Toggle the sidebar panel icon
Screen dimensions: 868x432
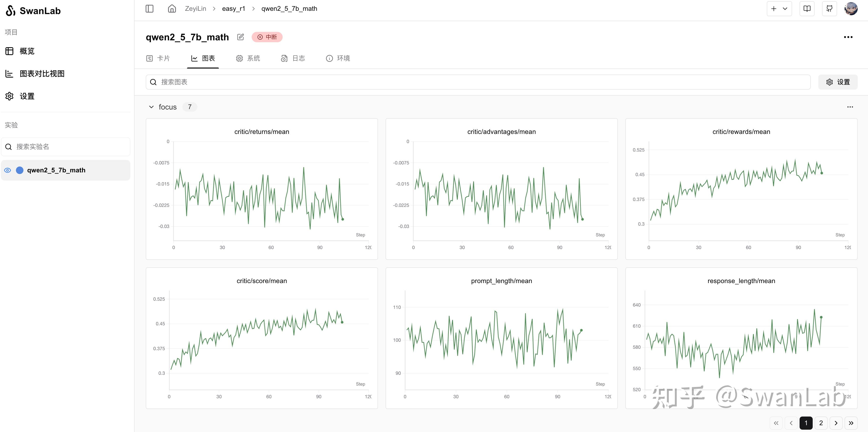(x=149, y=9)
